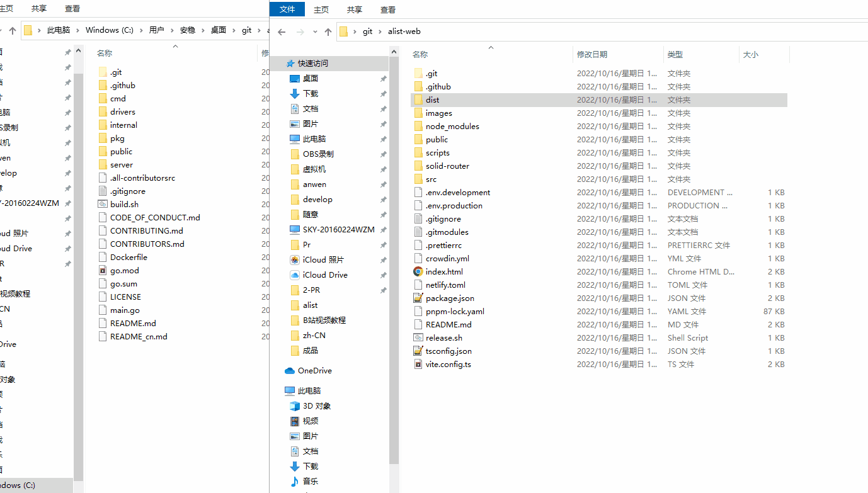Select 快速访问 in the navigation tree
The height and width of the screenshot is (493, 868).
312,64
